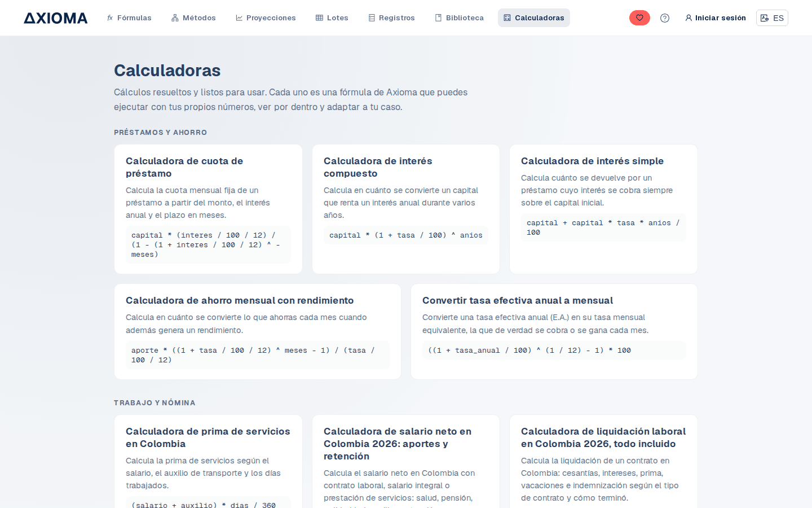This screenshot has height=508, width=812.
Task: Open Calculadora de salario neto en Colombia
Action: tap(406, 462)
